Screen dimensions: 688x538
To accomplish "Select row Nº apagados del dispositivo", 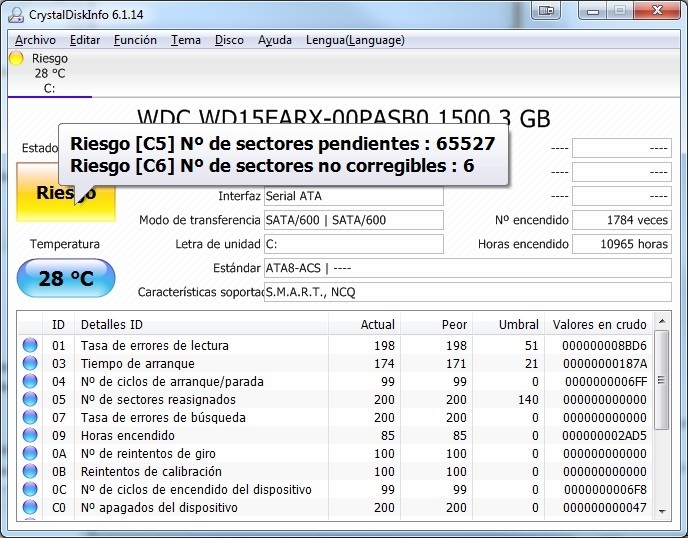I will coord(335,507).
